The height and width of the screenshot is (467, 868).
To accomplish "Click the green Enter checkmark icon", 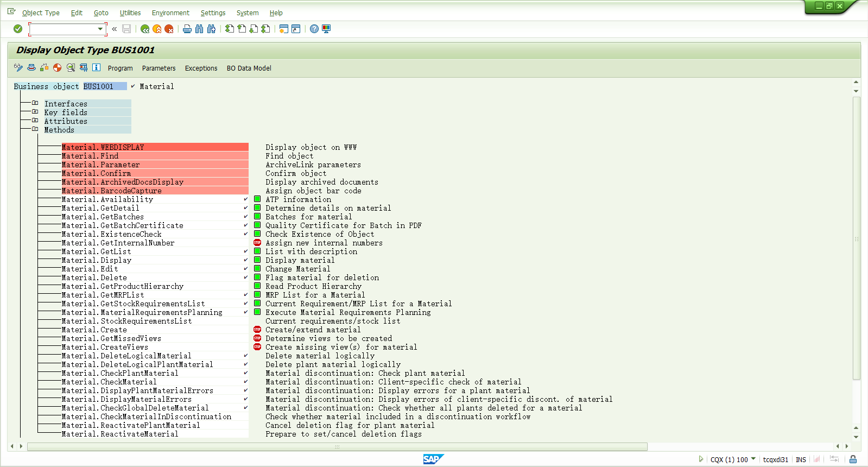I will pos(18,29).
